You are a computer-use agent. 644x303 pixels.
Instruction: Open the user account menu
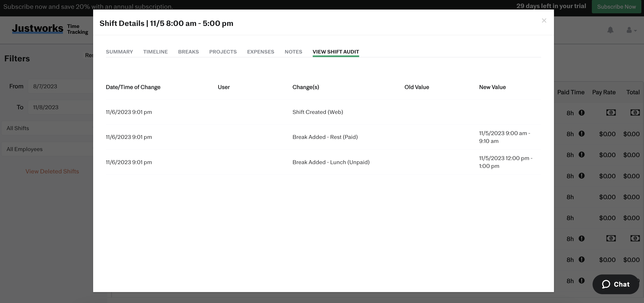click(631, 30)
